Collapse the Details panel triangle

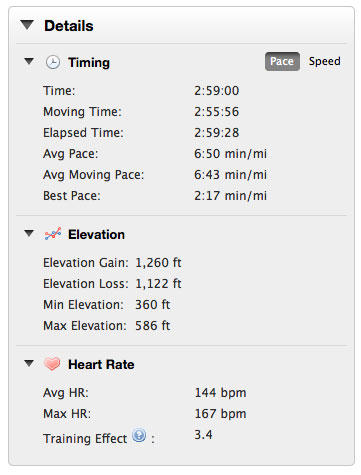tap(27, 25)
